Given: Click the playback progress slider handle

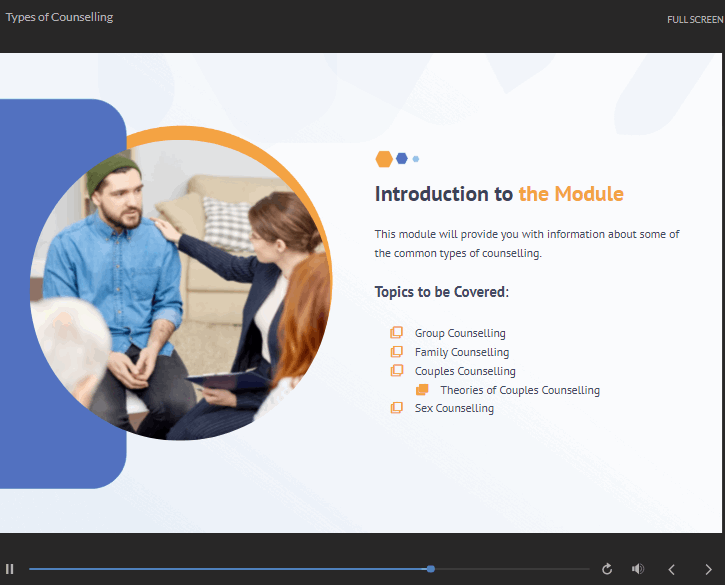Looking at the screenshot, I should [430, 569].
